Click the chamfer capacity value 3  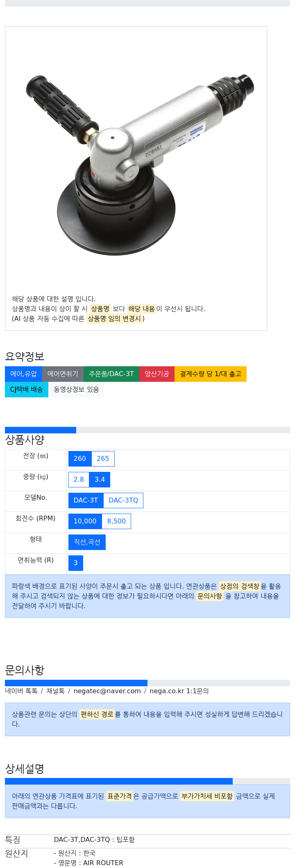pyautogui.click(x=76, y=563)
